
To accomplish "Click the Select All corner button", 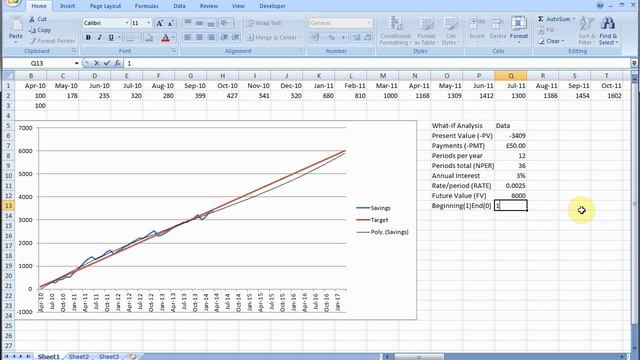I will point(8,76).
